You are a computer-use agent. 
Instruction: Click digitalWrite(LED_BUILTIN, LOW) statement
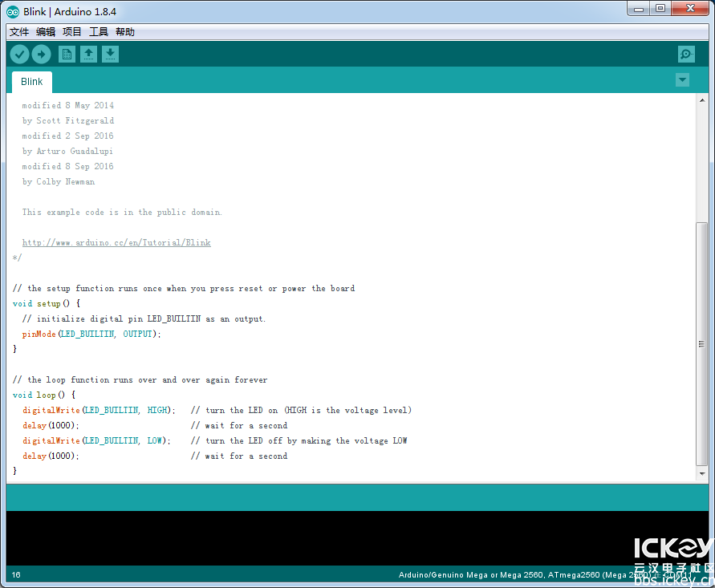click(96, 440)
